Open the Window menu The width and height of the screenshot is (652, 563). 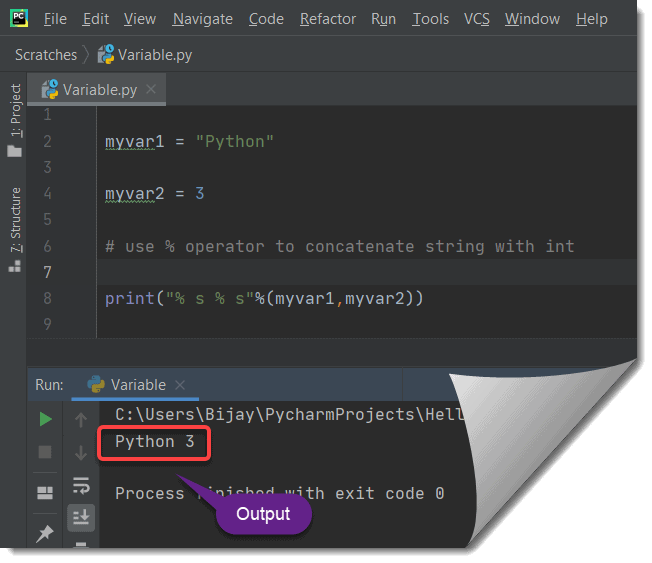pyautogui.click(x=532, y=19)
